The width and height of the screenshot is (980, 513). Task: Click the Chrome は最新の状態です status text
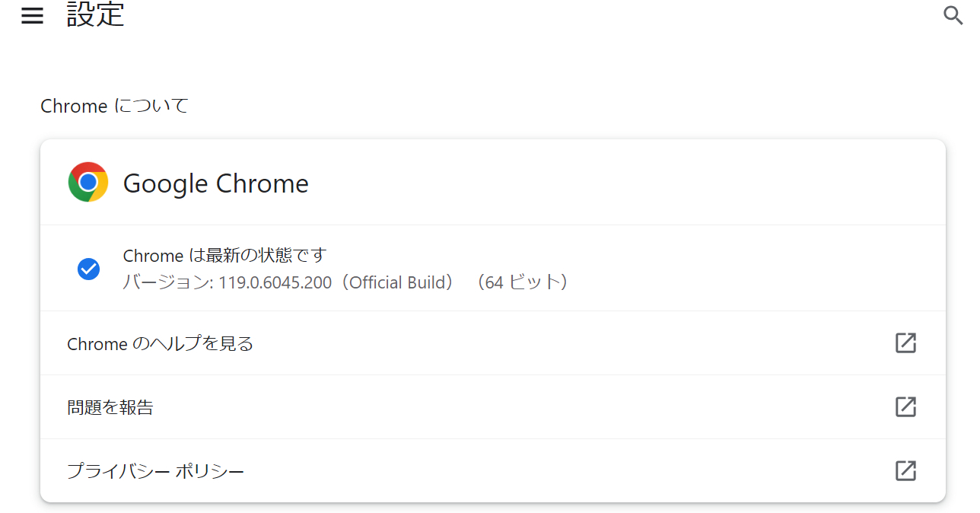click(x=224, y=255)
